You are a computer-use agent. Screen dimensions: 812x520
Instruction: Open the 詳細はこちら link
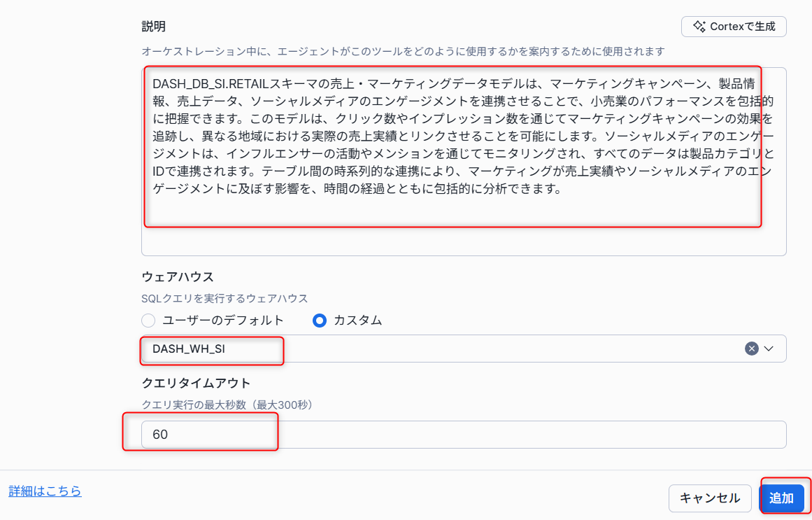click(45, 491)
